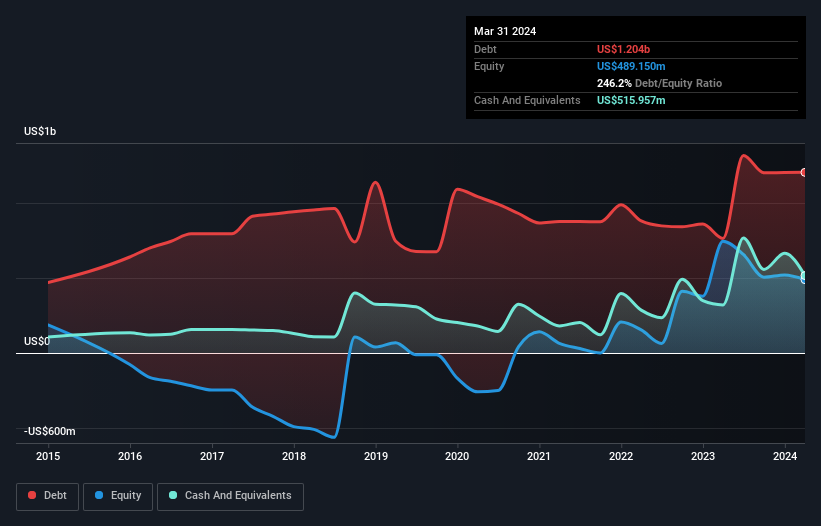Click Cash And Equivalents label in tooltip
This screenshot has height=526, width=821.
point(527,100)
